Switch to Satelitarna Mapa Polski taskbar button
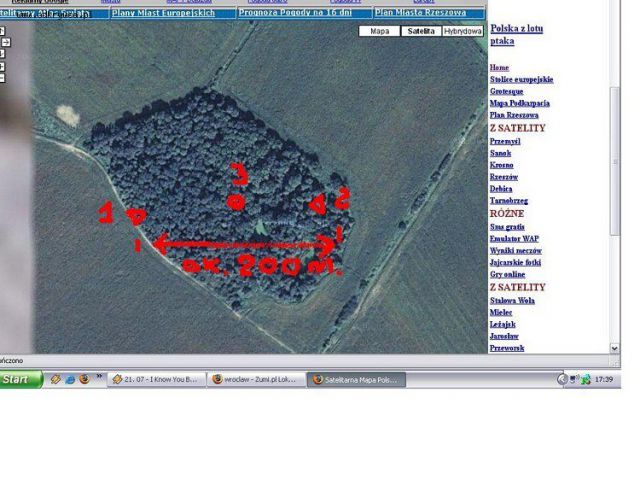Screen dimensions: 640x480 pyautogui.click(x=356, y=380)
